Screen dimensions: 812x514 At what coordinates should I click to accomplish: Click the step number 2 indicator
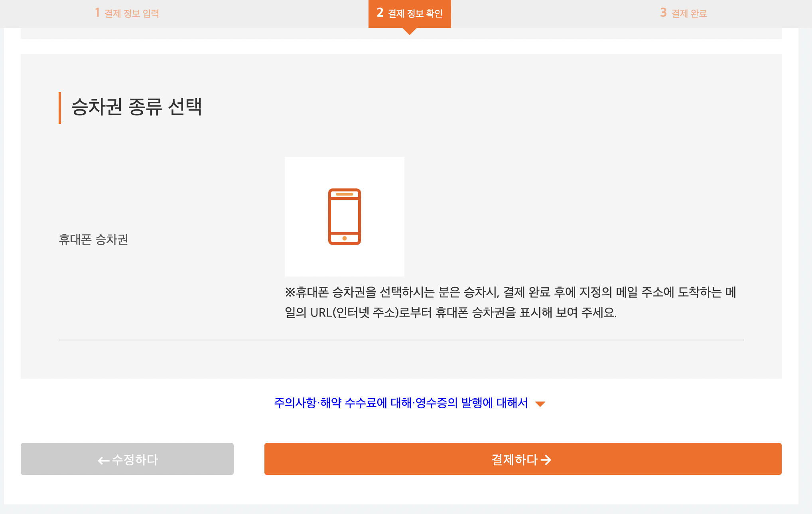380,13
